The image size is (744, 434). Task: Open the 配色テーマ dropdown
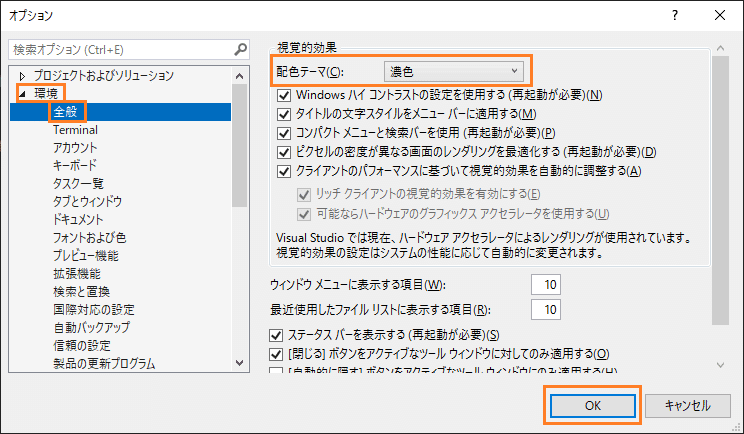(453, 72)
